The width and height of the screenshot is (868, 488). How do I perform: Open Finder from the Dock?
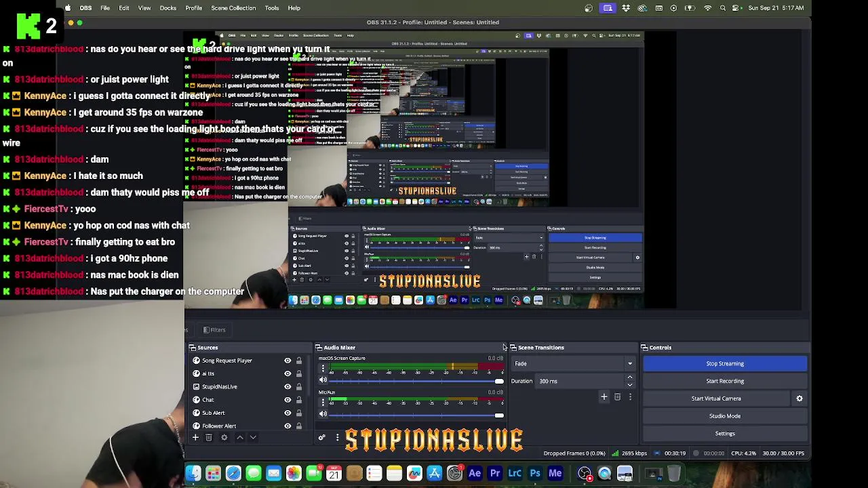tap(193, 473)
